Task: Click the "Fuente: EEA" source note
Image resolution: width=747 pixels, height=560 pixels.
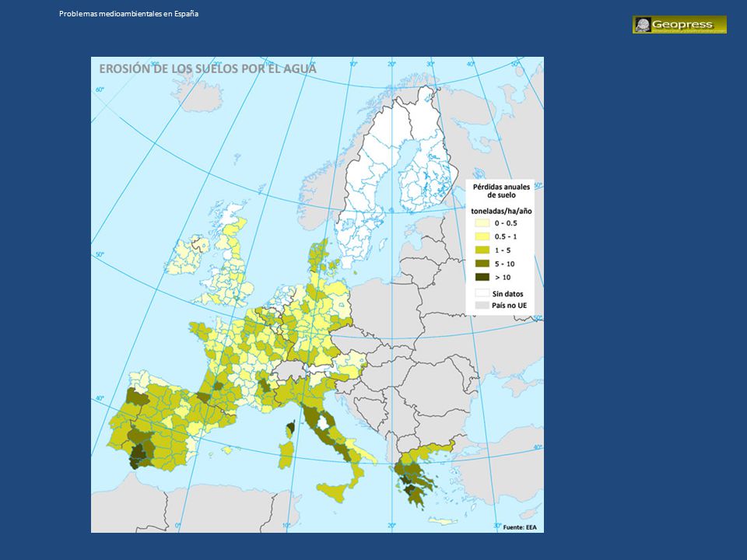Action: [520, 527]
